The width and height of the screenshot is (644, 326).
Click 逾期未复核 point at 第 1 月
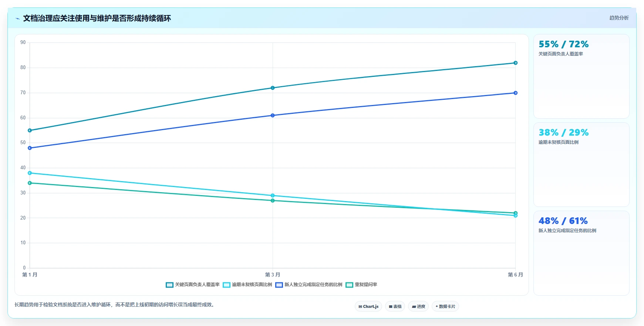coord(30,173)
